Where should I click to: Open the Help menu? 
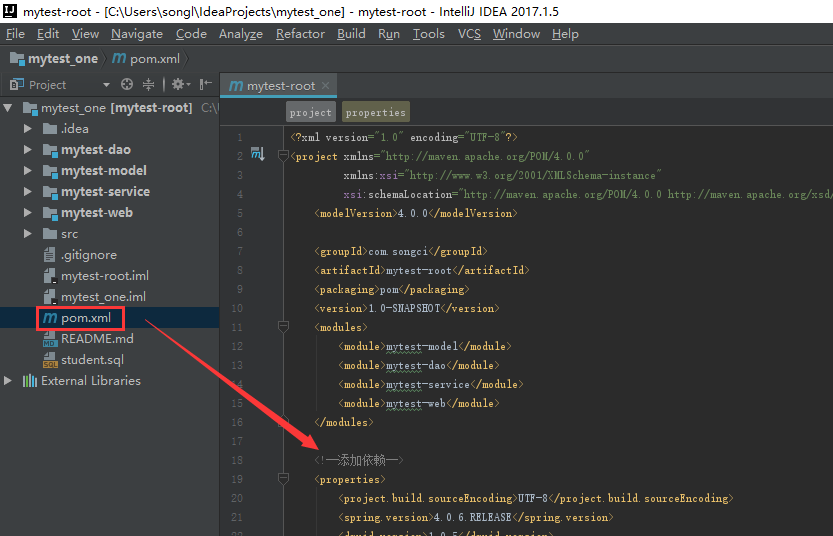coord(565,34)
